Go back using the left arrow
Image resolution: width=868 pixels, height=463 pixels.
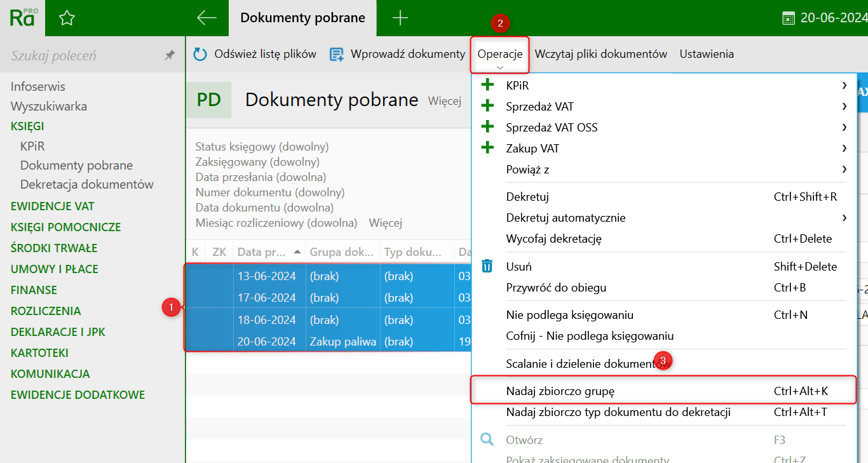[207, 18]
